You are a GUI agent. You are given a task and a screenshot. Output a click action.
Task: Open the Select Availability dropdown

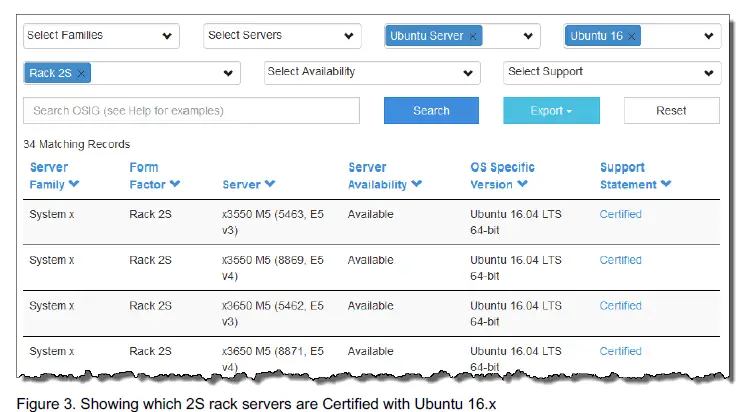(x=372, y=73)
